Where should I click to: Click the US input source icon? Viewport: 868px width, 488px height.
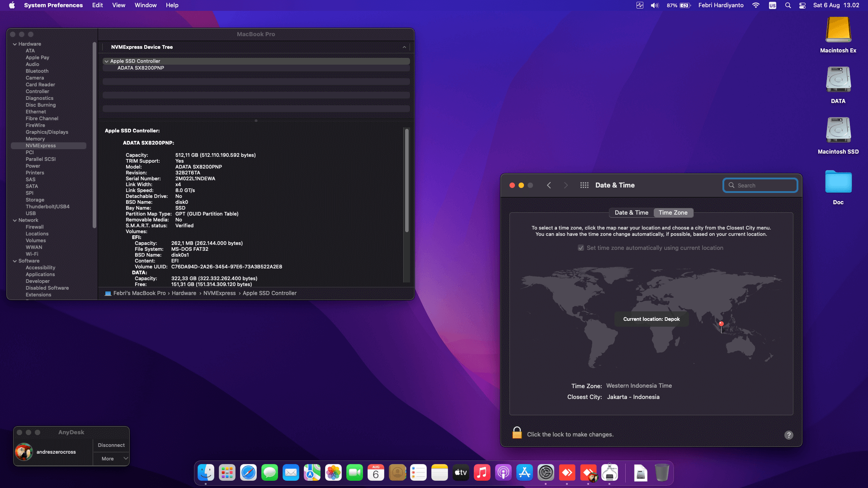point(773,5)
